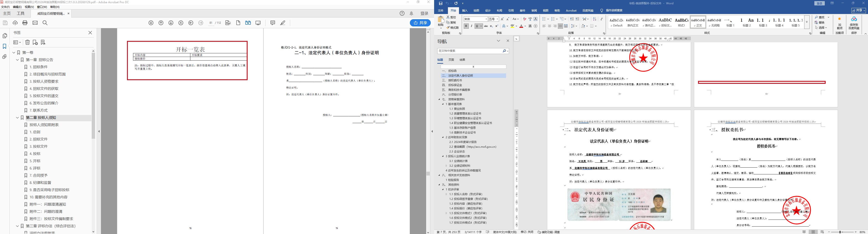This screenshot has height=234, width=868.
Task: Toggle bold formatting in Word
Action: [466, 26]
